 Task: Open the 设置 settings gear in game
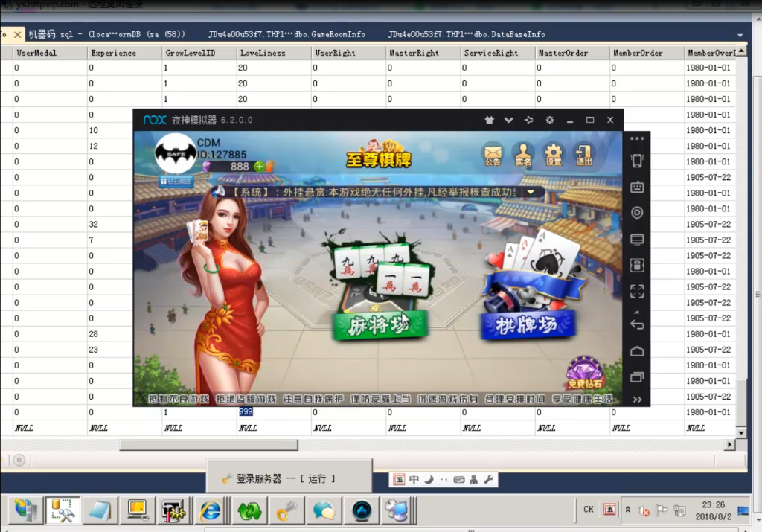pyautogui.click(x=554, y=156)
